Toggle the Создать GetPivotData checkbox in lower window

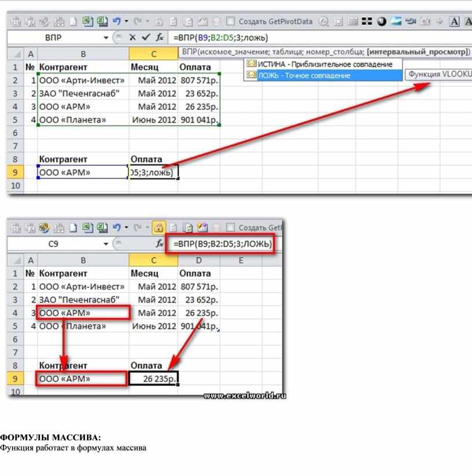tap(230, 228)
